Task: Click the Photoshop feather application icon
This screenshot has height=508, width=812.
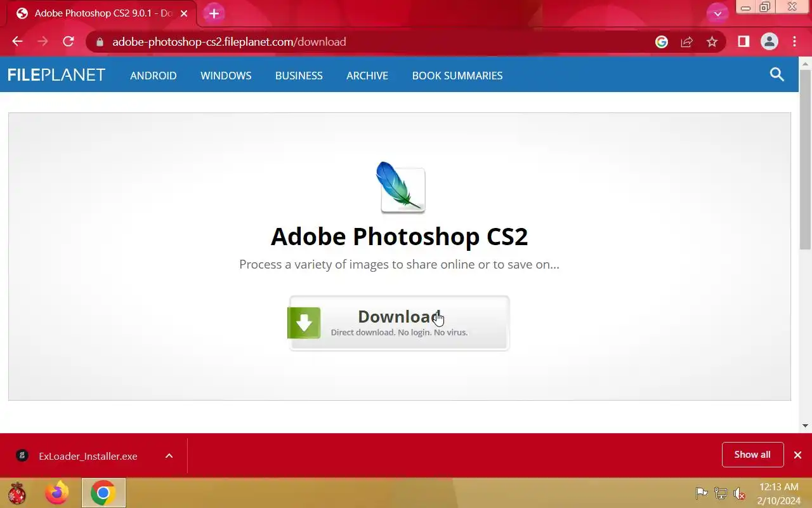Action: click(x=400, y=187)
